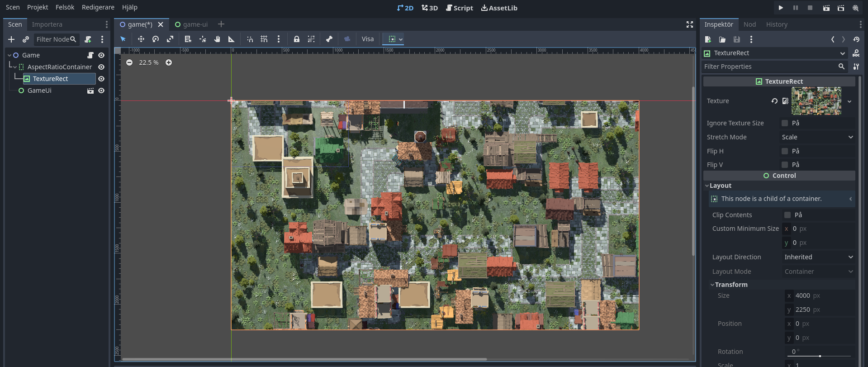Select the GameUi node in the tree
The width and height of the screenshot is (868, 367).
pos(39,91)
